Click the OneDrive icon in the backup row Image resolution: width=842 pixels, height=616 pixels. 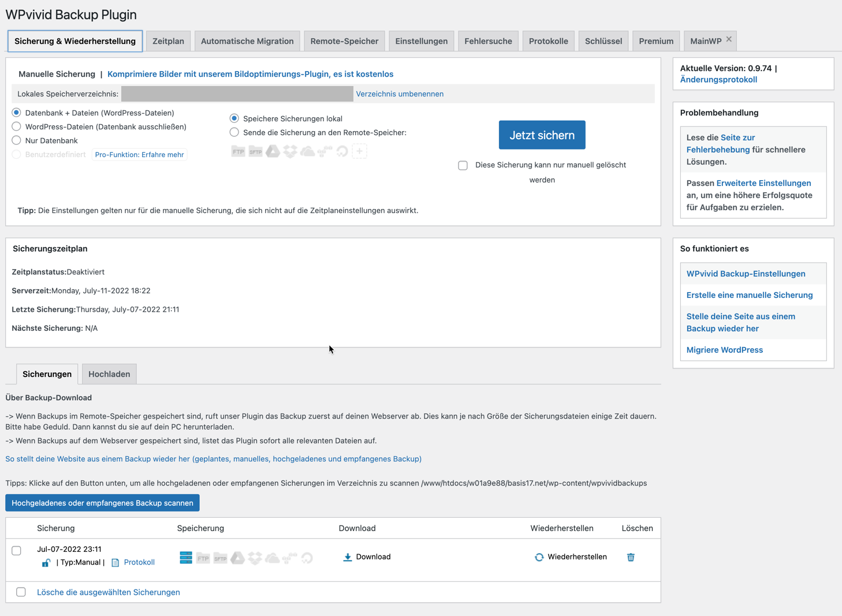[272, 558]
